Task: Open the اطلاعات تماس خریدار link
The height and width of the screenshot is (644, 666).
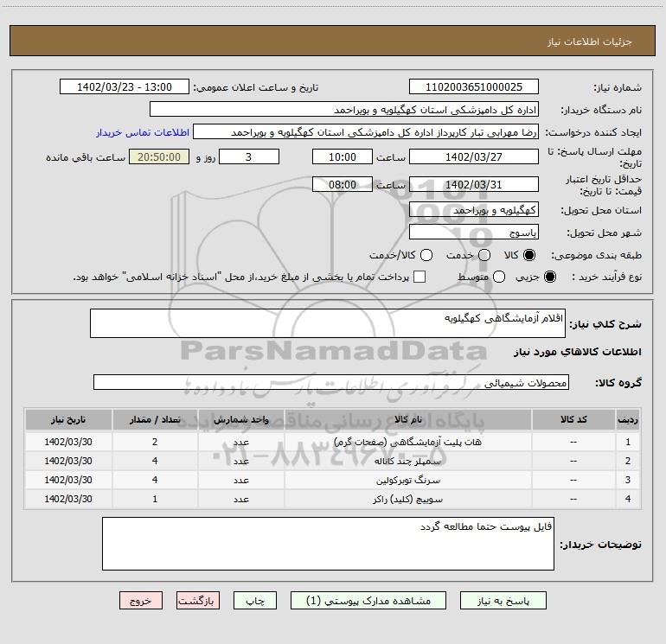Action: click(143, 132)
